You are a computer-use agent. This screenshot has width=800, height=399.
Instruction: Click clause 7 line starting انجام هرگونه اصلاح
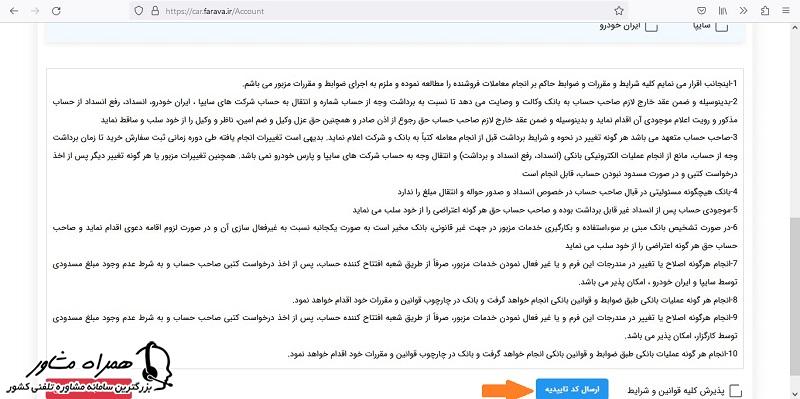coord(395,264)
